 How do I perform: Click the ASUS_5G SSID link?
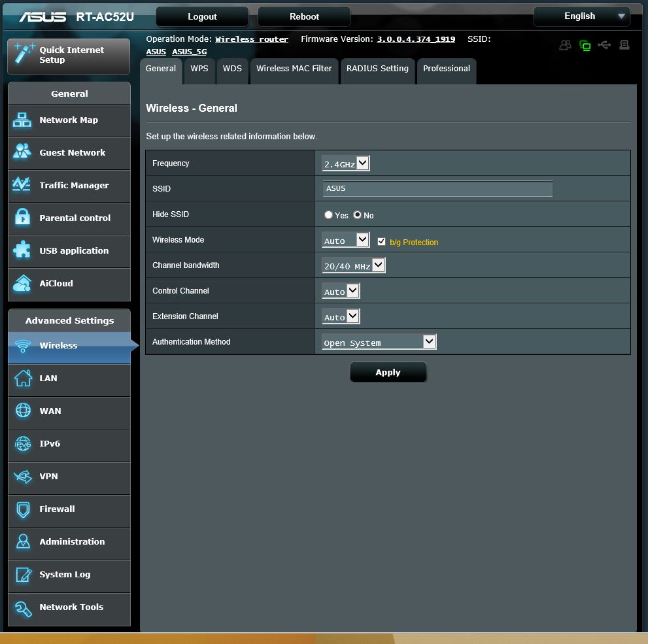(x=189, y=52)
